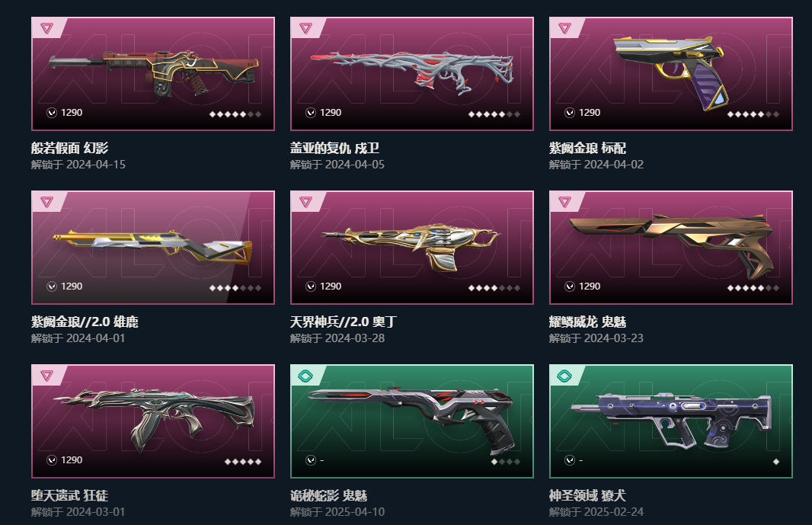
Task: Open the 般若假面 幻影 weapon skin thumbnail
Action: [153, 74]
